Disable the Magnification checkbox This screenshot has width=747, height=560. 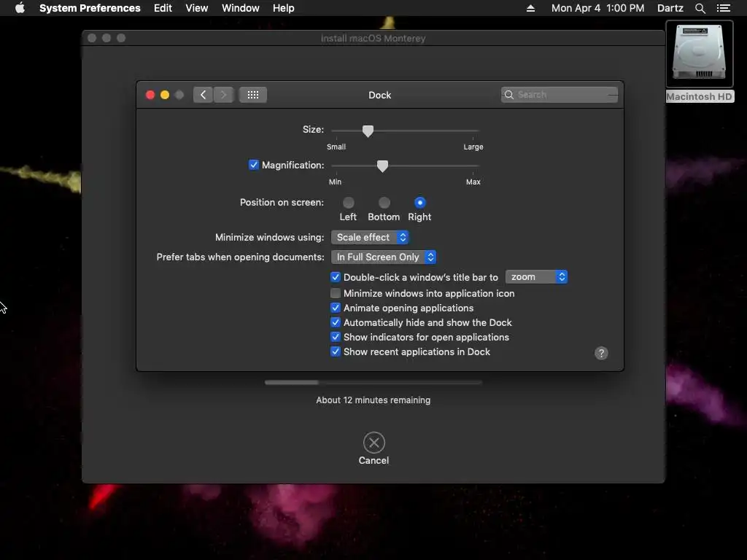coord(253,165)
